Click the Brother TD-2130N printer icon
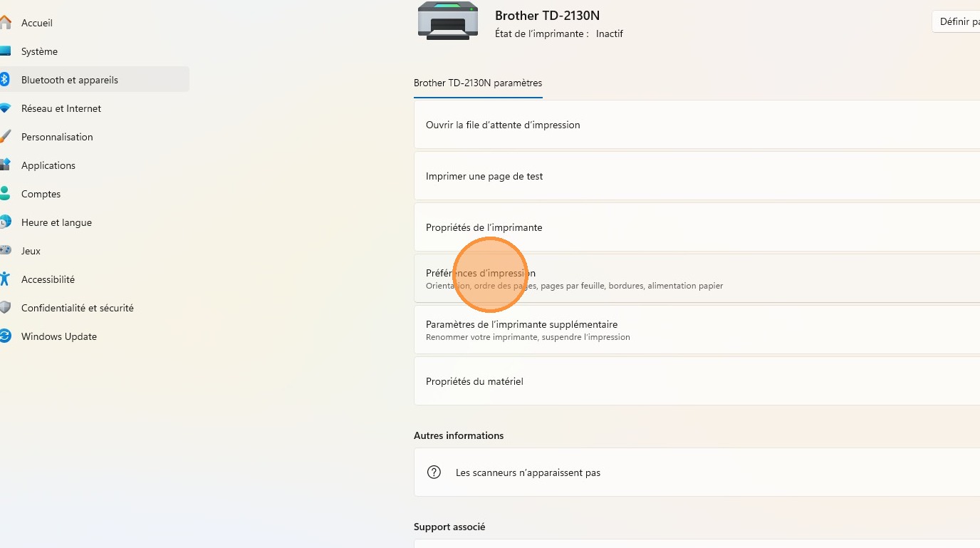 [448, 21]
